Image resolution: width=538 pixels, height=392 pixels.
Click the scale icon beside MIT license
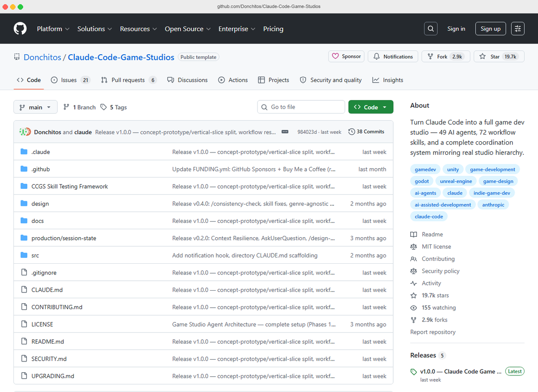click(413, 247)
